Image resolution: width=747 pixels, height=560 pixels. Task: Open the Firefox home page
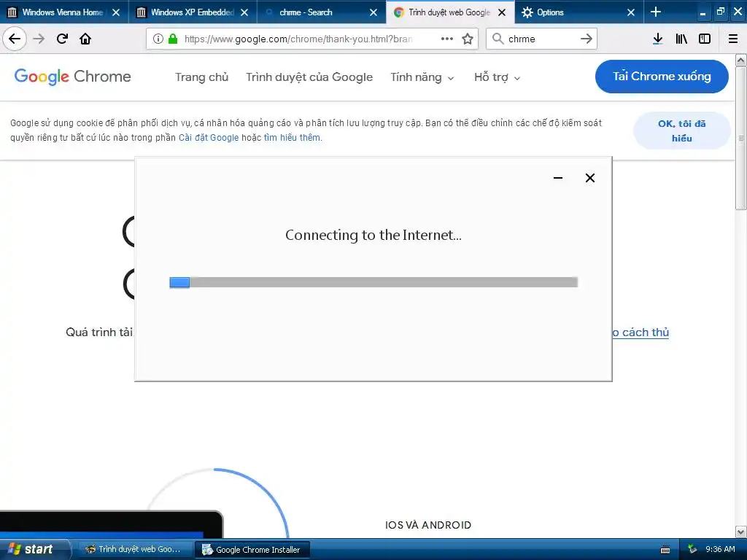85,39
